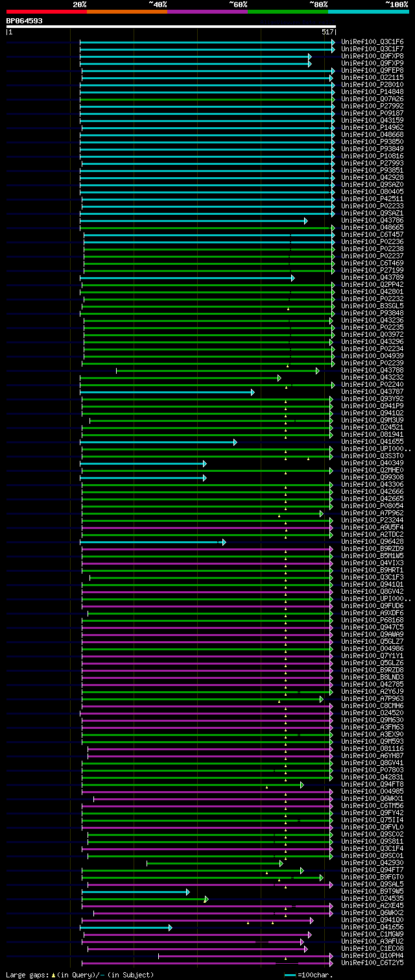Click hit label UniRef100_P93850
The height and width of the screenshot is (980, 415).
point(372,142)
